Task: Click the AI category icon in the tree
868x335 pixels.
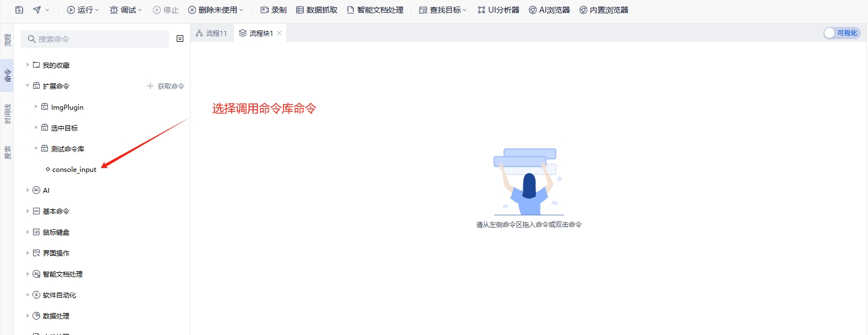Action: click(x=36, y=190)
